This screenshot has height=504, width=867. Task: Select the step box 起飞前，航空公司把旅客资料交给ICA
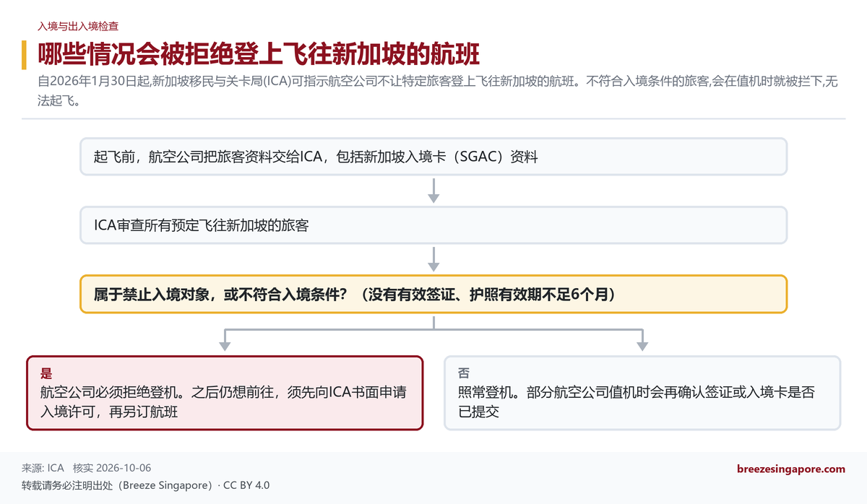coord(433,157)
